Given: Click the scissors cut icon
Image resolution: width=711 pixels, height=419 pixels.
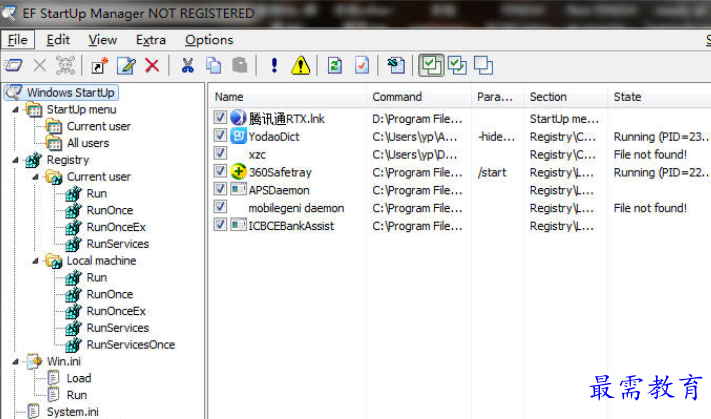Looking at the screenshot, I should (187, 66).
